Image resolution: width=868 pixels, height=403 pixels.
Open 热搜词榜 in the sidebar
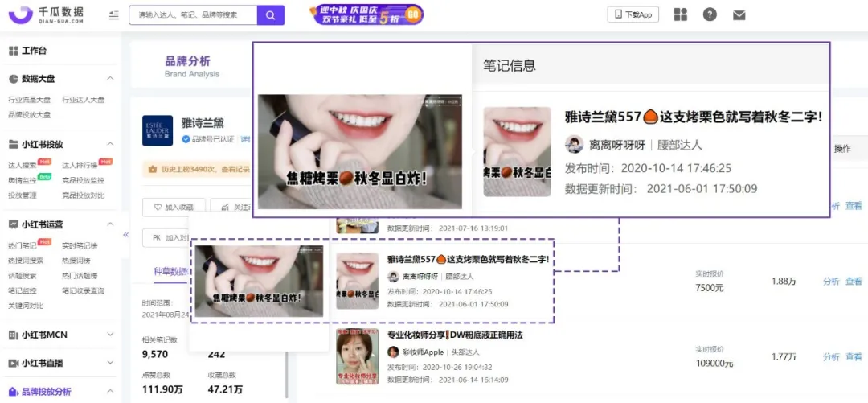pyautogui.click(x=76, y=261)
